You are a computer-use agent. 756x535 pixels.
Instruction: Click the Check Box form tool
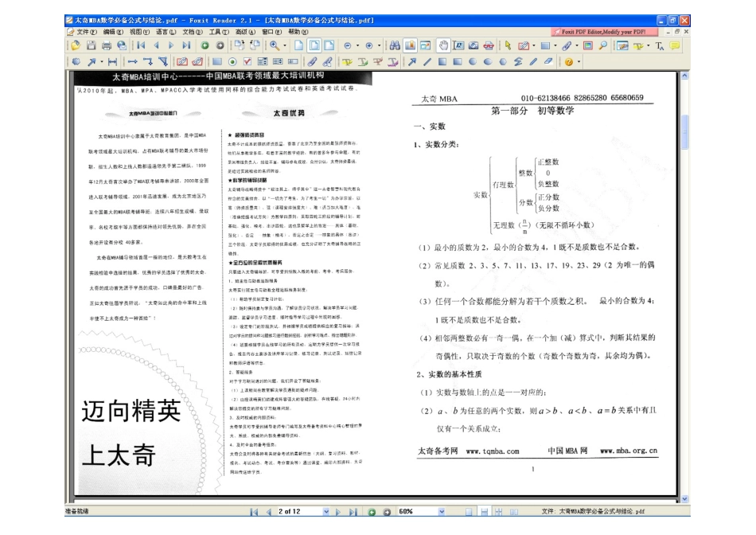coord(247,62)
